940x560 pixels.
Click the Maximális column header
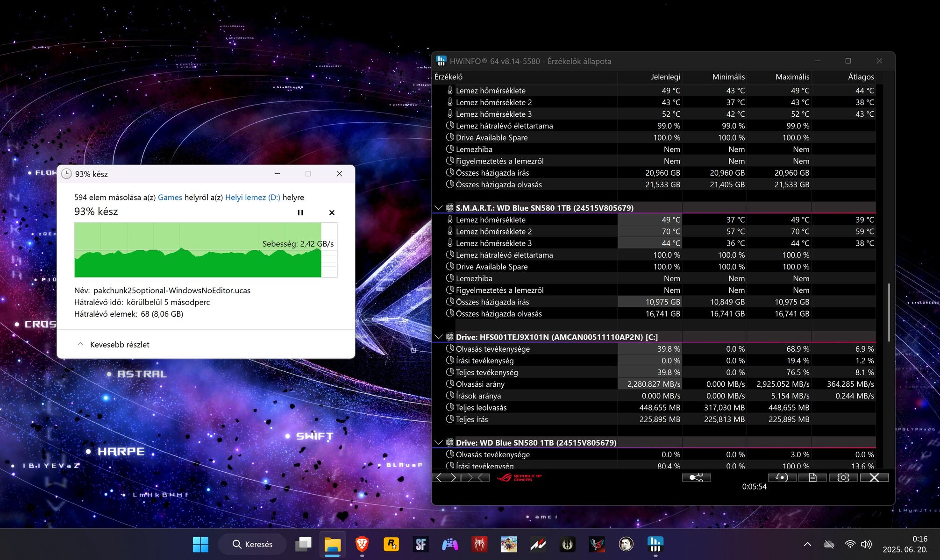(x=779, y=77)
